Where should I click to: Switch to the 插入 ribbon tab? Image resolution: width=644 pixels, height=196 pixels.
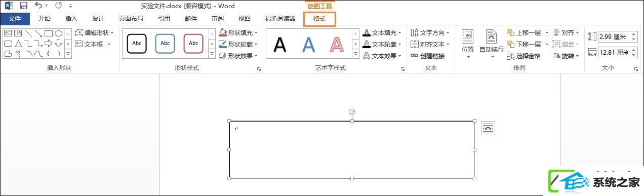tap(71, 19)
